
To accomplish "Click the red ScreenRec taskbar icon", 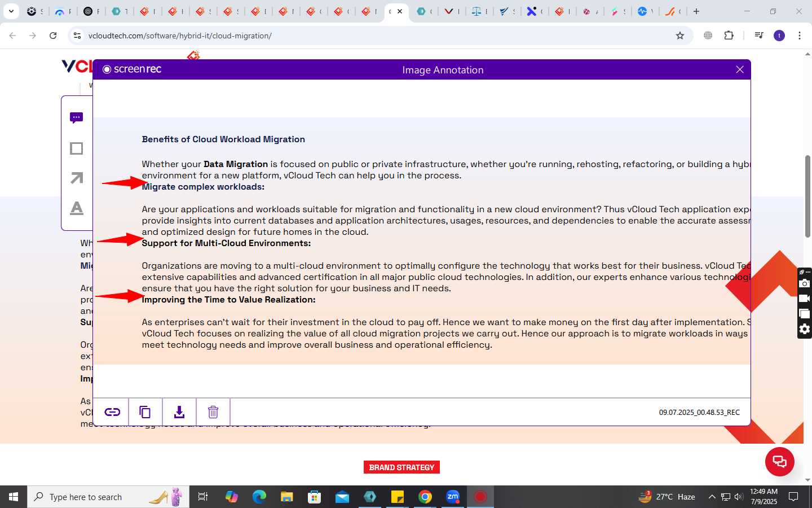I will point(480,497).
